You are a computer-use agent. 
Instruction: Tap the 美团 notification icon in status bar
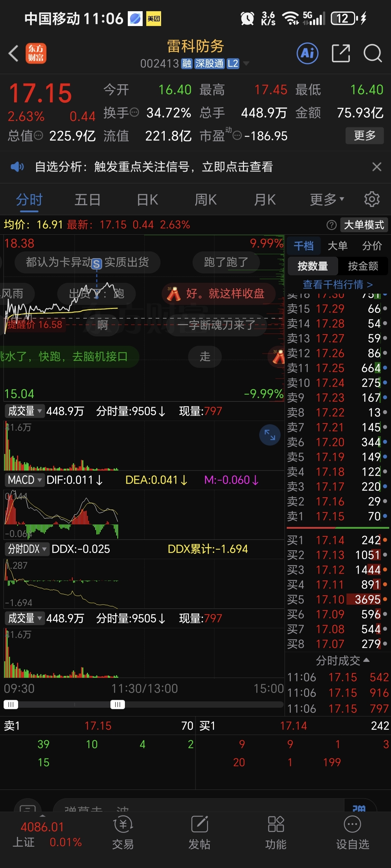point(154,18)
